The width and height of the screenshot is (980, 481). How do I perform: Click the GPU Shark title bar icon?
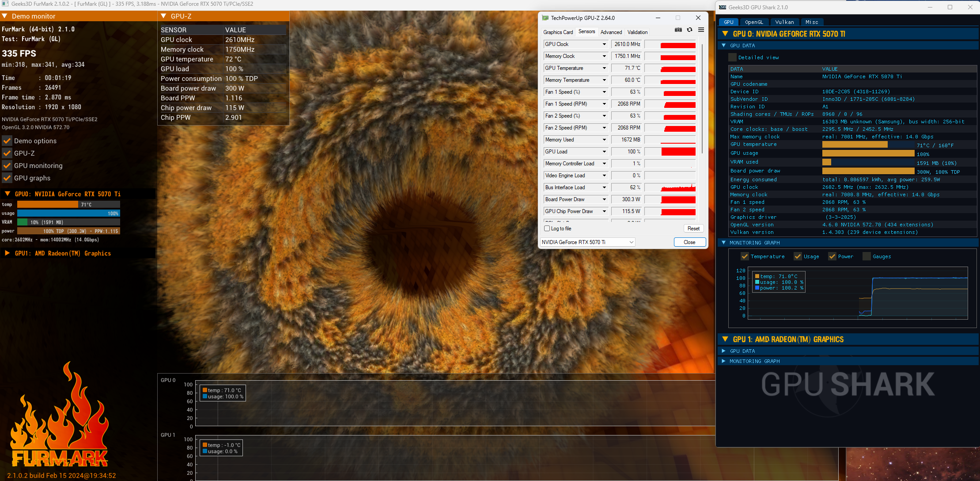pos(723,7)
